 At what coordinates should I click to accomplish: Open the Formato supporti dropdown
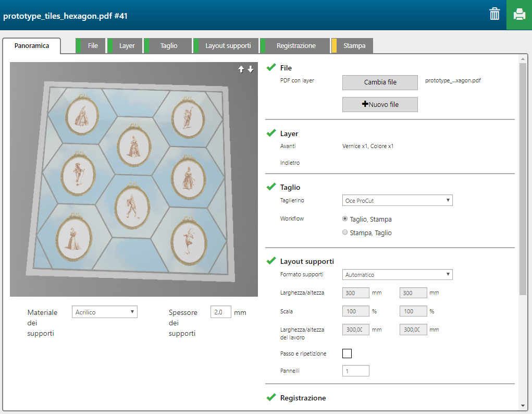397,274
